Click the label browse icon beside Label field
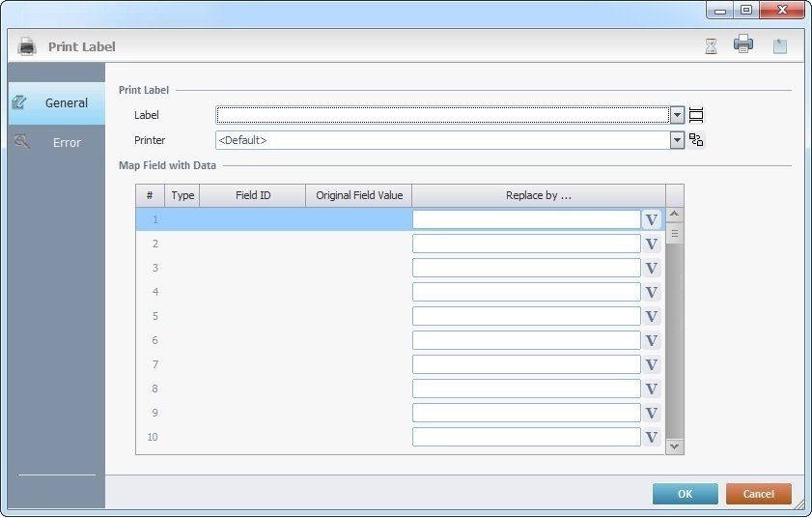 tap(696, 115)
